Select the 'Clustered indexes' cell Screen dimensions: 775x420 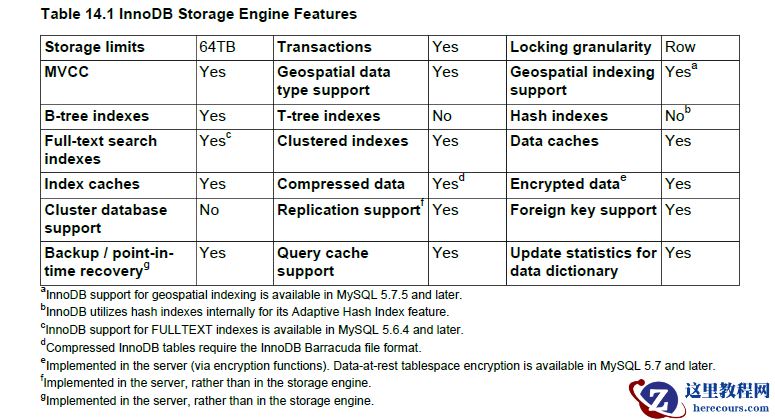click(x=343, y=141)
